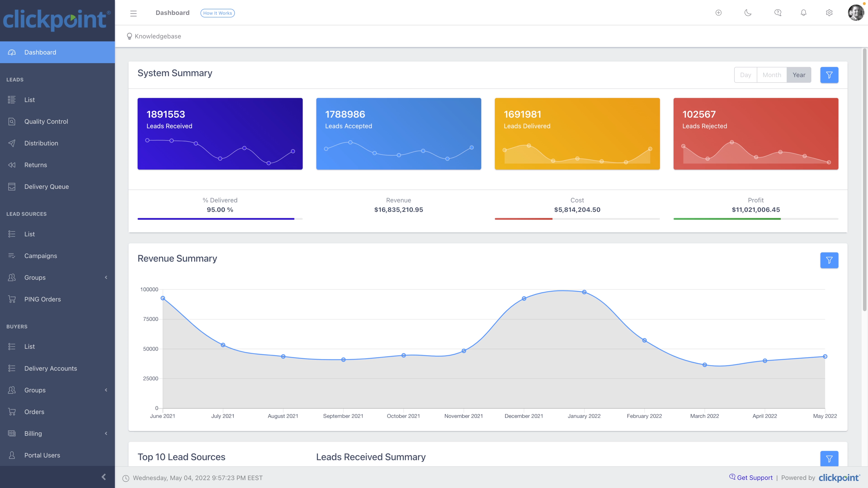
Task: Open Lead Sources List item
Action: (x=57, y=234)
